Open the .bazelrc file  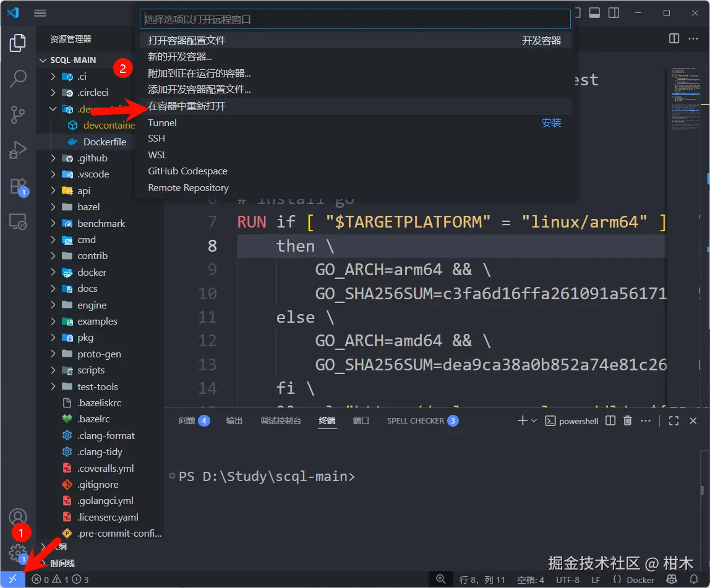[93, 419]
